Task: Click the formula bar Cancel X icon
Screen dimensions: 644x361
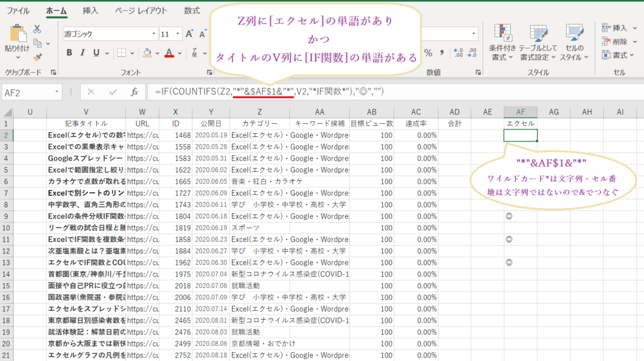Action: pyautogui.click(x=91, y=92)
